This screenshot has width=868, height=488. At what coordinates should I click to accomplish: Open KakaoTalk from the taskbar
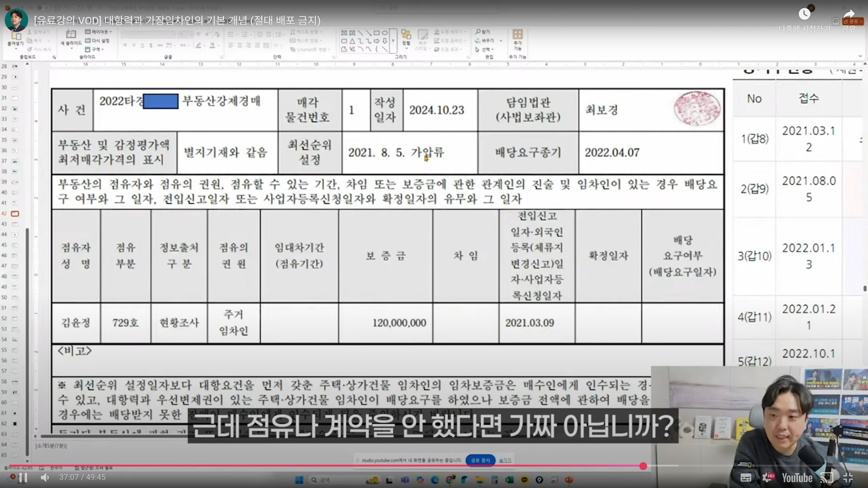[524, 480]
